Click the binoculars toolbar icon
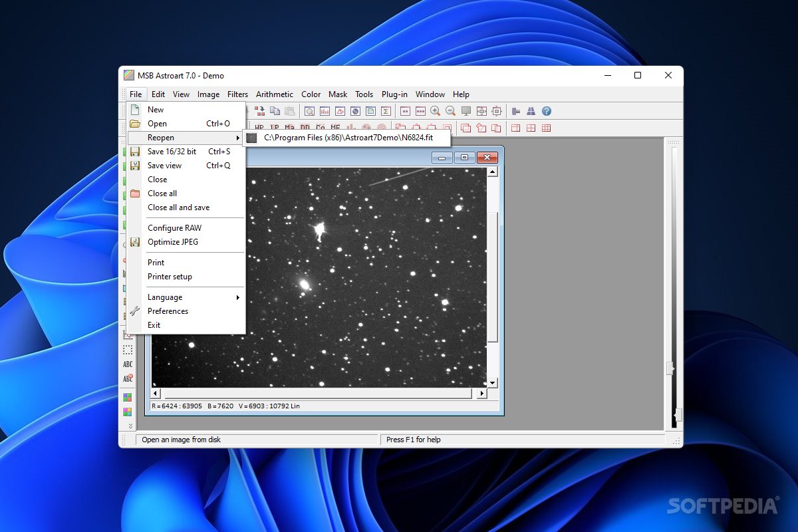 [531, 111]
